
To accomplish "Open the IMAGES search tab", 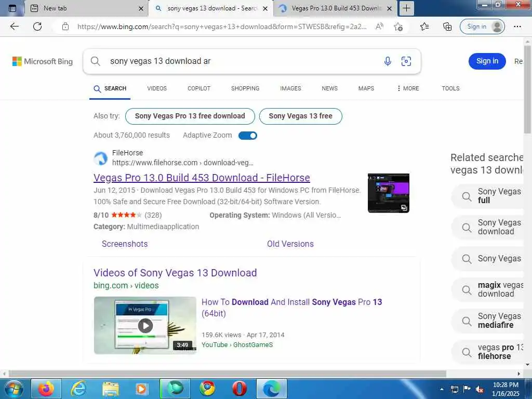I will coord(290,88).
